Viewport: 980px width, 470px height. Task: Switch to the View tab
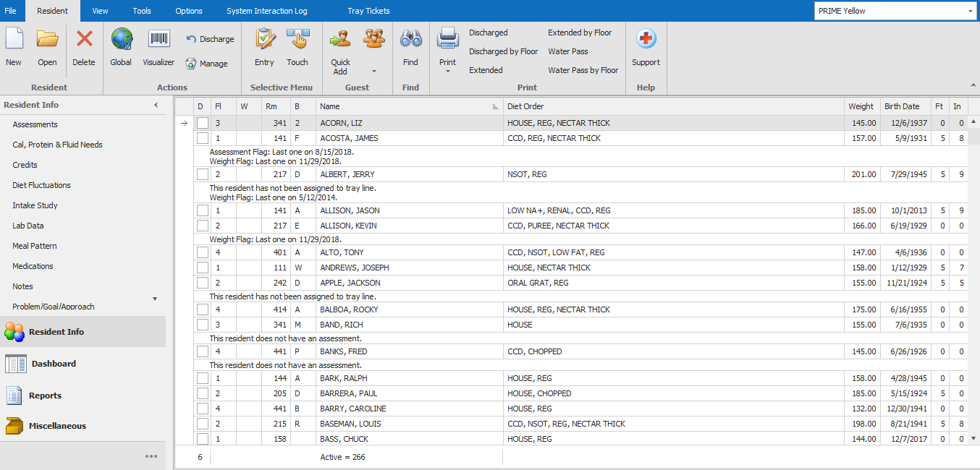coord(101,11)
